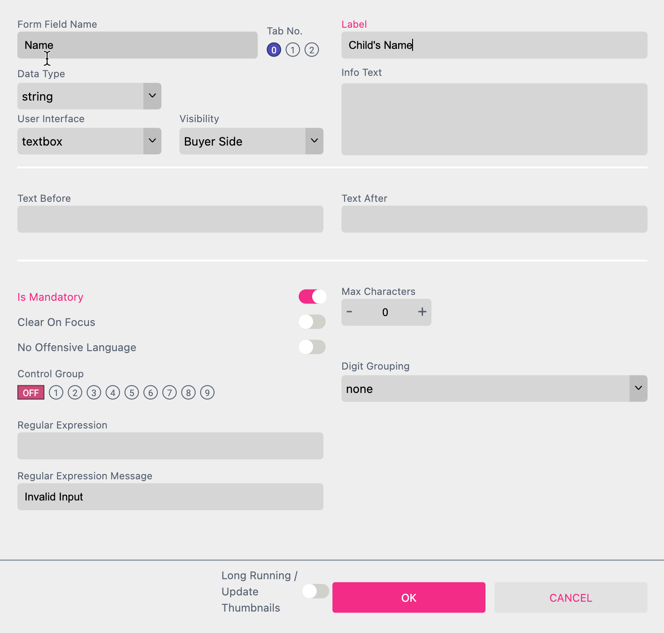Select Tab No. 1 circle
The image size is (664, 633).
[x=292, y=50]
